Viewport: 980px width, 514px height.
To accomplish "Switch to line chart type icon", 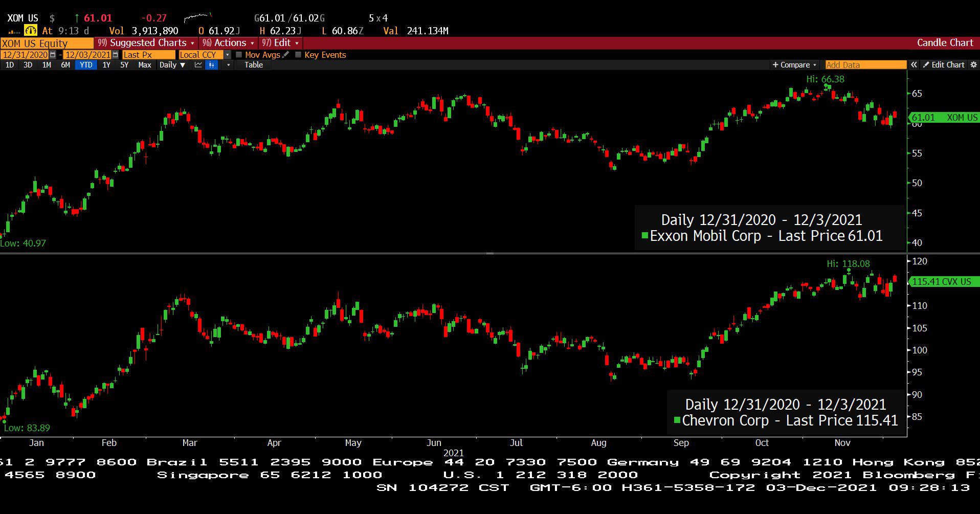I will [x=198, y=65].
